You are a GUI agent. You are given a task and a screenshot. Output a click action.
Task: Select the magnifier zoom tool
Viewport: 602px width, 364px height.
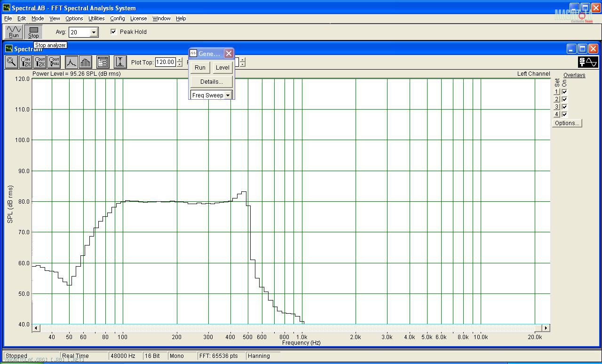click(x=11, y=62)
